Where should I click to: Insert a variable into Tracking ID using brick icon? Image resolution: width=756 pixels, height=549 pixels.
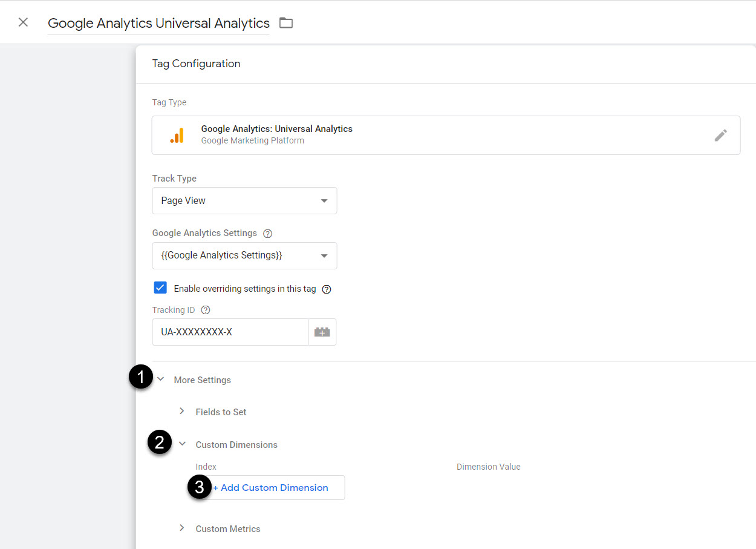pos(322,332)
